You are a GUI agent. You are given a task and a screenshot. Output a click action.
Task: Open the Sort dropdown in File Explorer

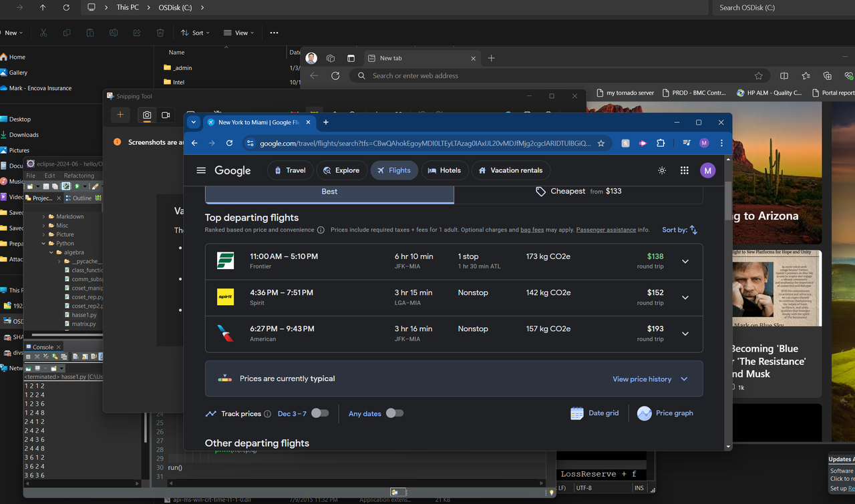195,33
